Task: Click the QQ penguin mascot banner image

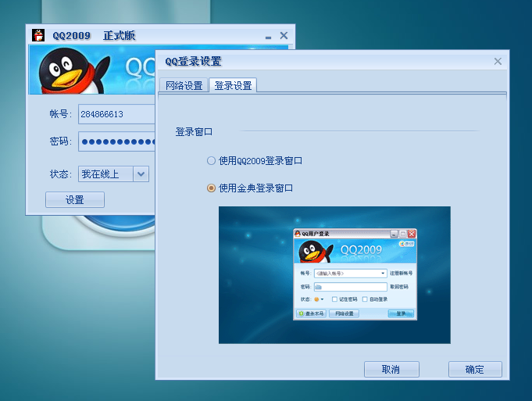Action: click(x=92, y=70)
